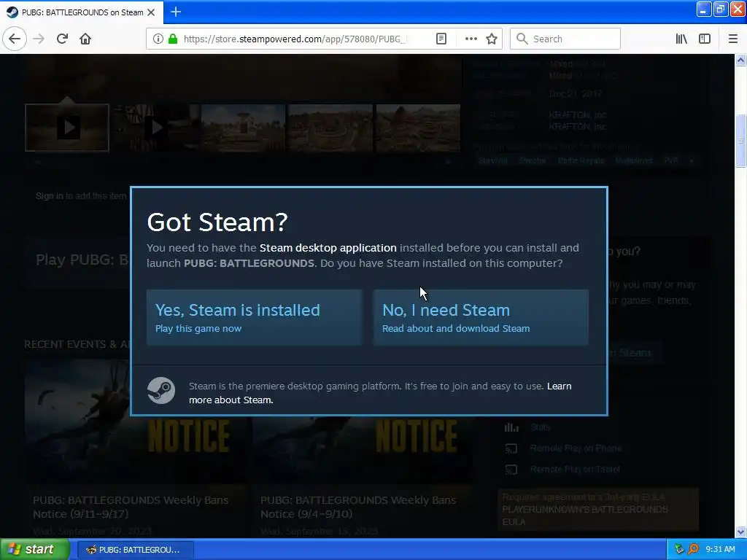Screen dimensions: 747x560
Task: Restore down the browser window
Action: click(720, 9)
